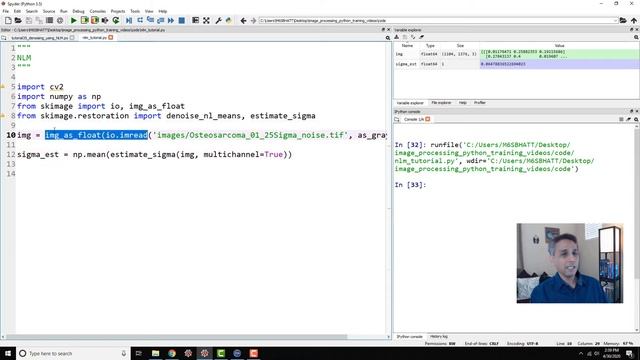Open the Run menu
640x360 pixels.
pos(64,11)
